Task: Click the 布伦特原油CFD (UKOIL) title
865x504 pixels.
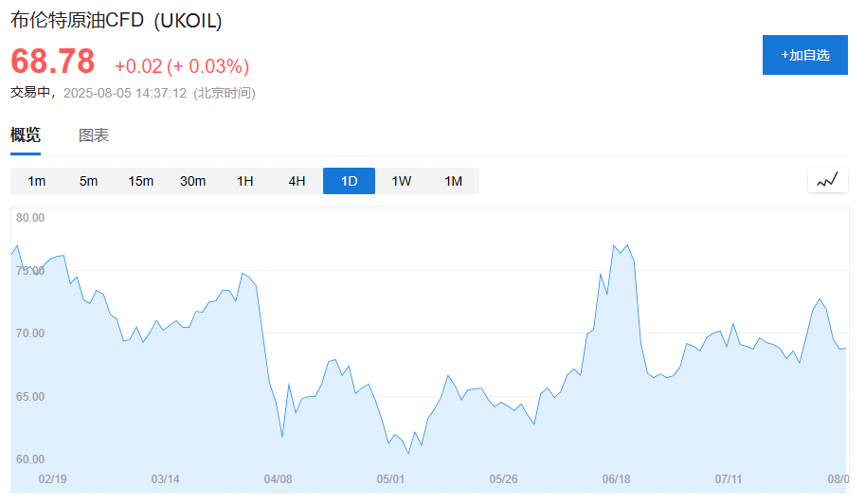Action: (117, 21)
